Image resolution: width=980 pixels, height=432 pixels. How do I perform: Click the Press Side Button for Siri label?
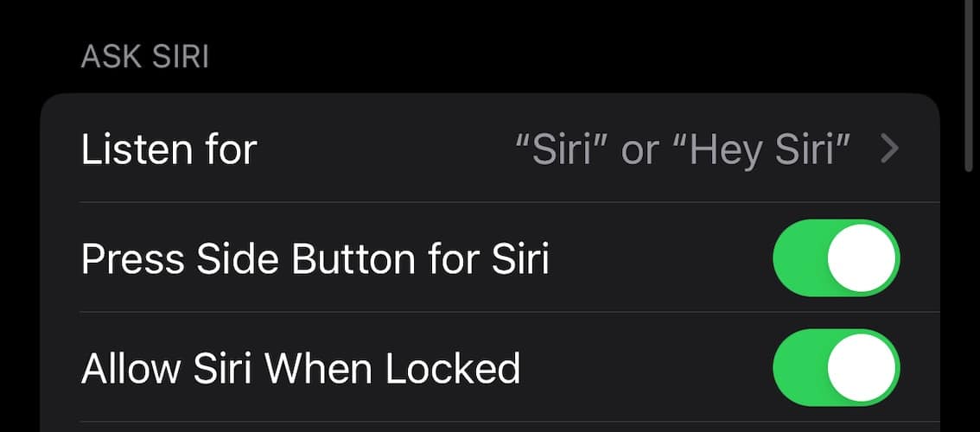tap(315, 258)
